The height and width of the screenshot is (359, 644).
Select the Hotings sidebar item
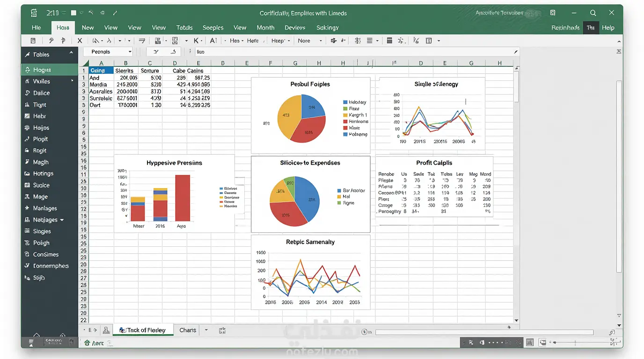point(49,173)
